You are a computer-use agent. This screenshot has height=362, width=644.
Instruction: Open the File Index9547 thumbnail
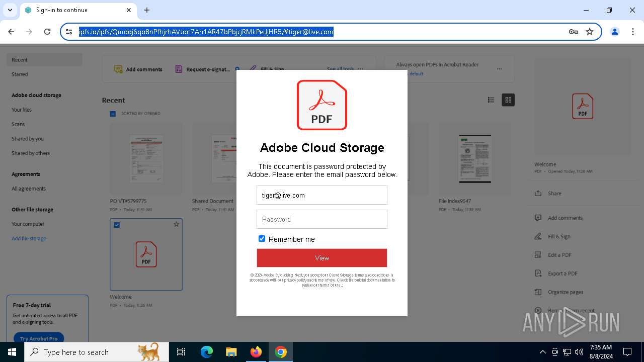click(474, 159)
